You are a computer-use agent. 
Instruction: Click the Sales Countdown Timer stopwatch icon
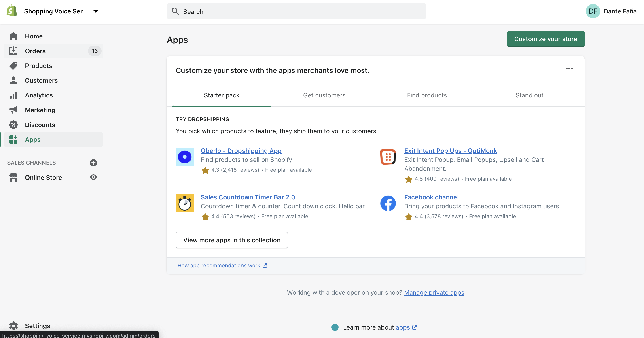(184, 203)
